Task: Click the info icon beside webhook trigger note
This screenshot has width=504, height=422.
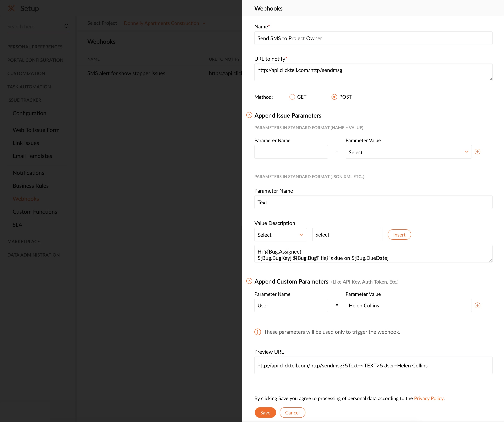Action: coord(258,332)
